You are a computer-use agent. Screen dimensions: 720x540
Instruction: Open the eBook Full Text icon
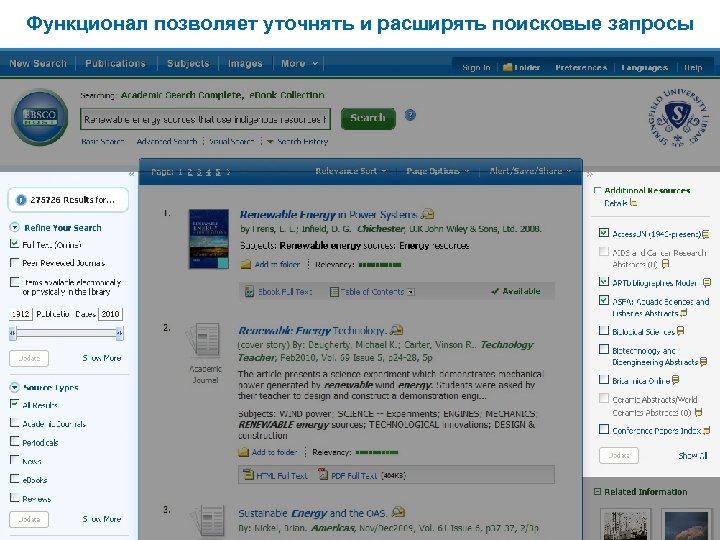(249, 291)
